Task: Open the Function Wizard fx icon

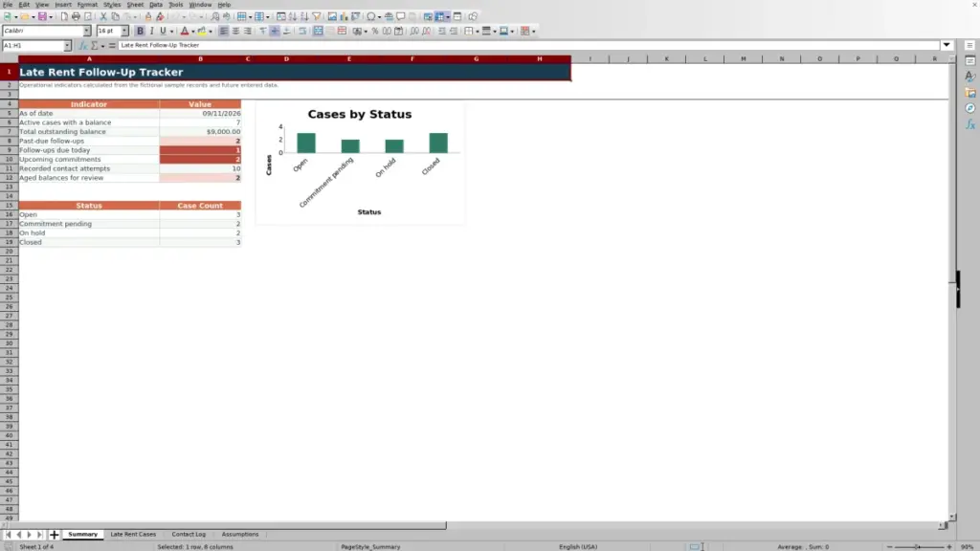Action: (x=82, y=46)
